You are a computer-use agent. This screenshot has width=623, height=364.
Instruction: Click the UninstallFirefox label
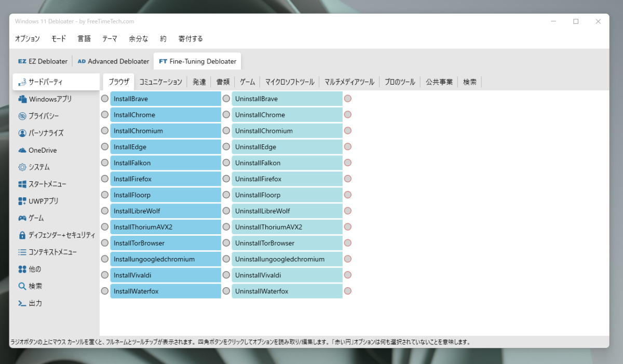coord(287,179)
